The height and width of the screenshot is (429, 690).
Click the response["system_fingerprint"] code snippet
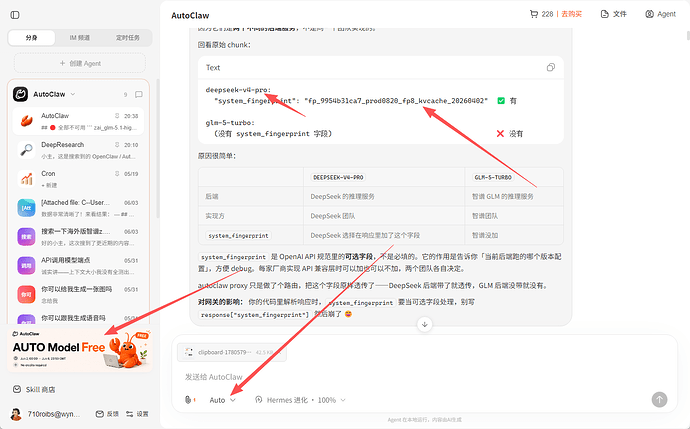point(255,315)
